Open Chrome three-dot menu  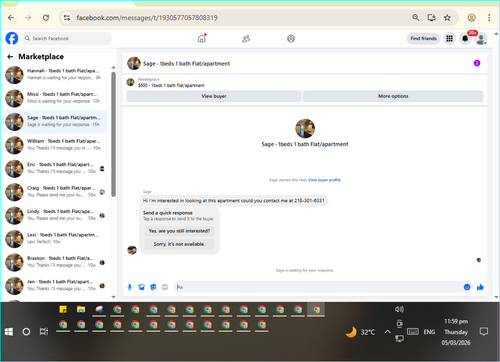489,18
